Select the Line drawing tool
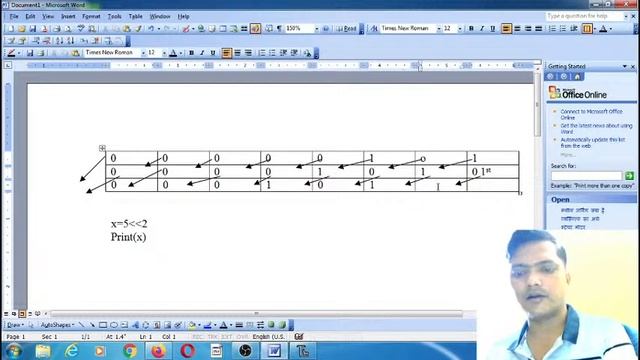This screenshot has width=640, height=360. [81, 325]
